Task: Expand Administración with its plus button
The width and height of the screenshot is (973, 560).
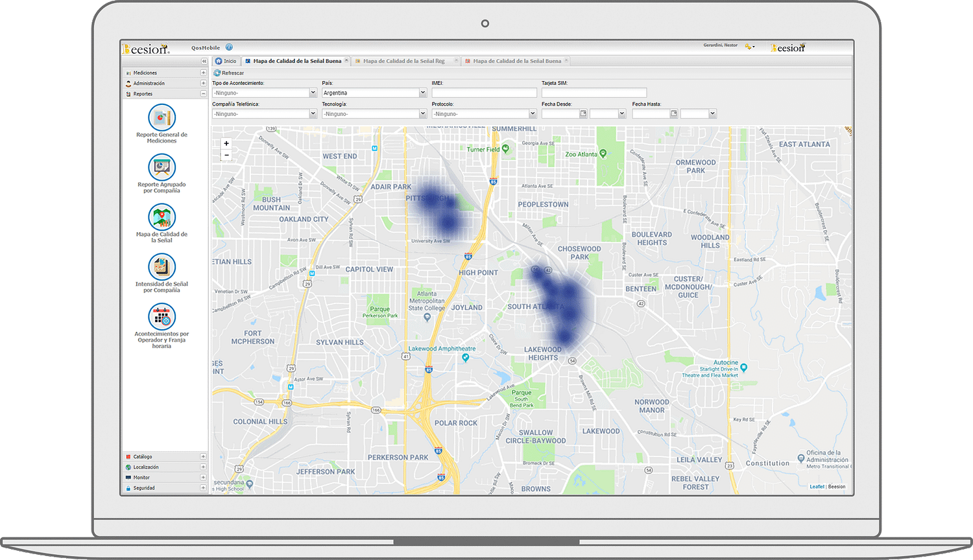Action: coord(203,83)
